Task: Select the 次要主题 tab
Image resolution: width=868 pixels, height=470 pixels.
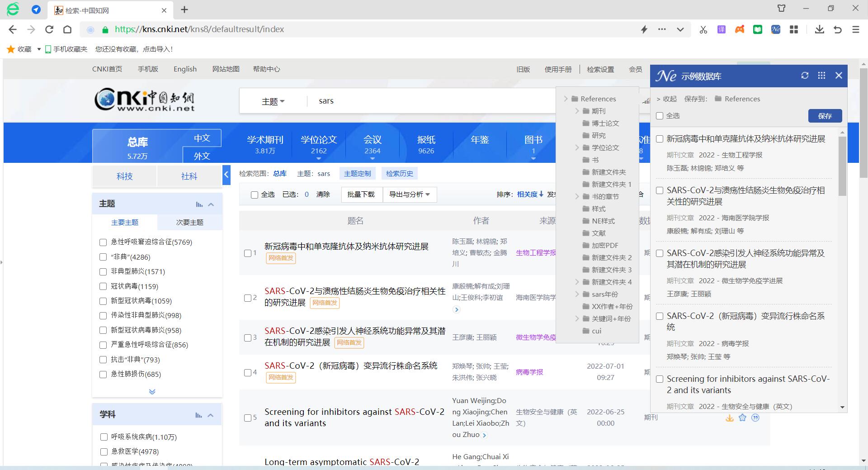Action: click(189, 223)
